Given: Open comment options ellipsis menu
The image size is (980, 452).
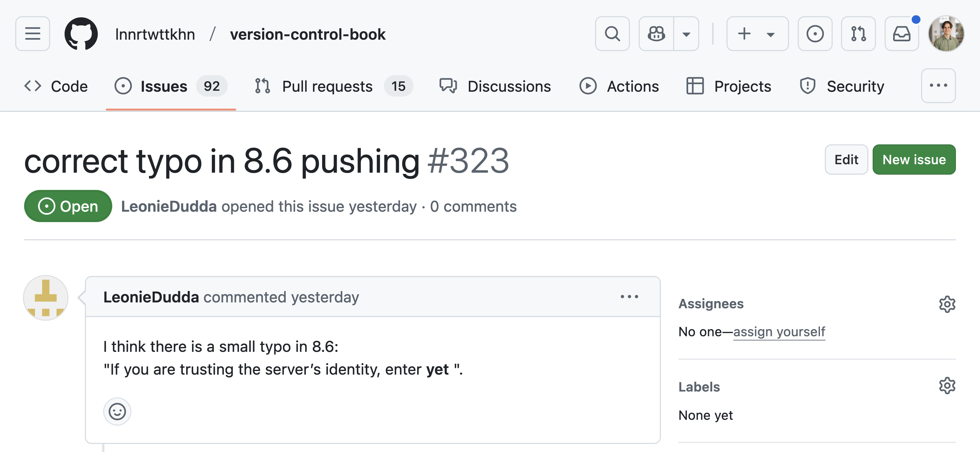Looking at the screenshot, I should 629,297.
